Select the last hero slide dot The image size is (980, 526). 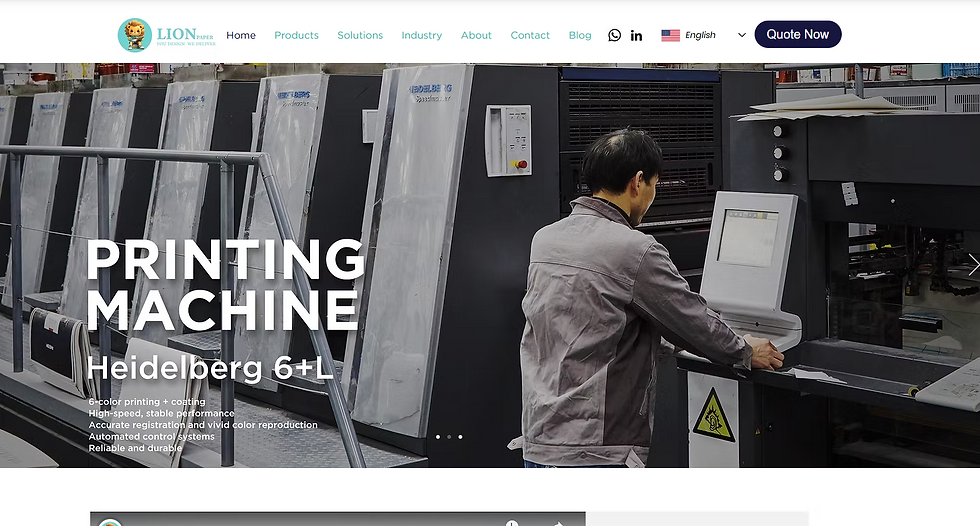[460, 437]
